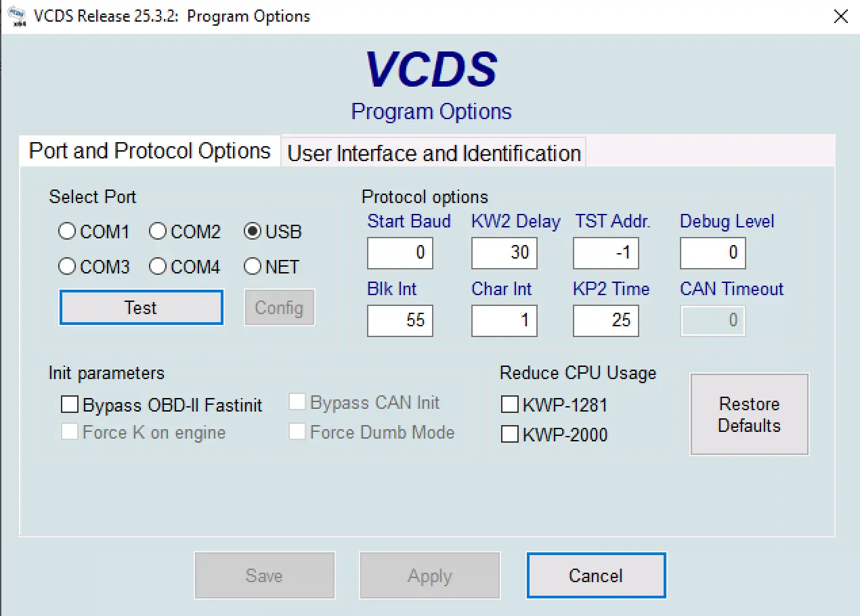Image resolution: width=860 pixels, height=616 pixels.
Task: Select the COM2 port option
Action: pyautogui.click(x=158, y=232)
